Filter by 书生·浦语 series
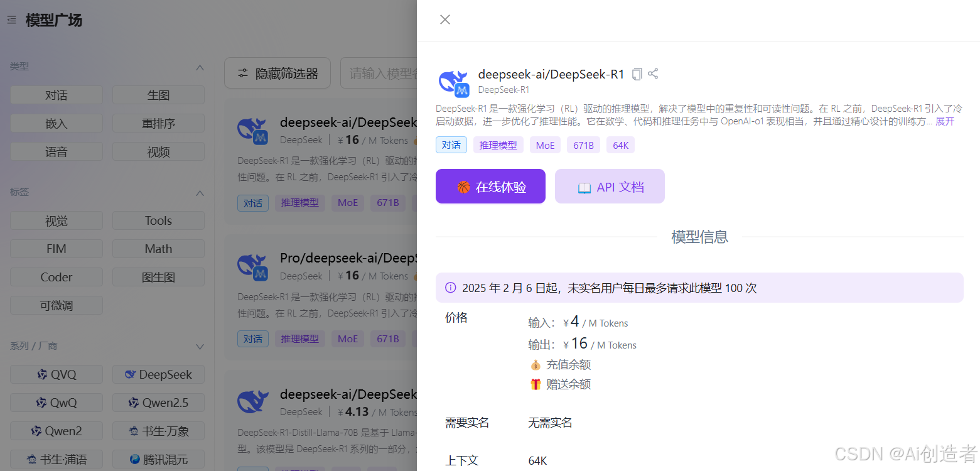The height and width of the screenshot is (471, 980). [x=57, y=459]
